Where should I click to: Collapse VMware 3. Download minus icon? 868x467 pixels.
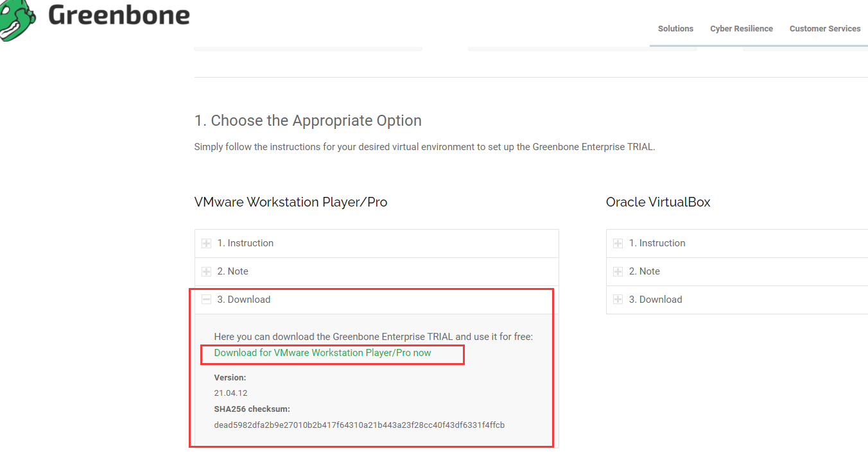[x=206, y=300]
